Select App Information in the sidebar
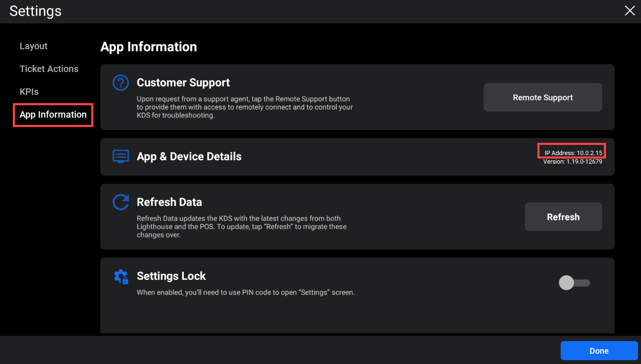Image resolution: width=641 pixels, height=364 pixels. 53,115
